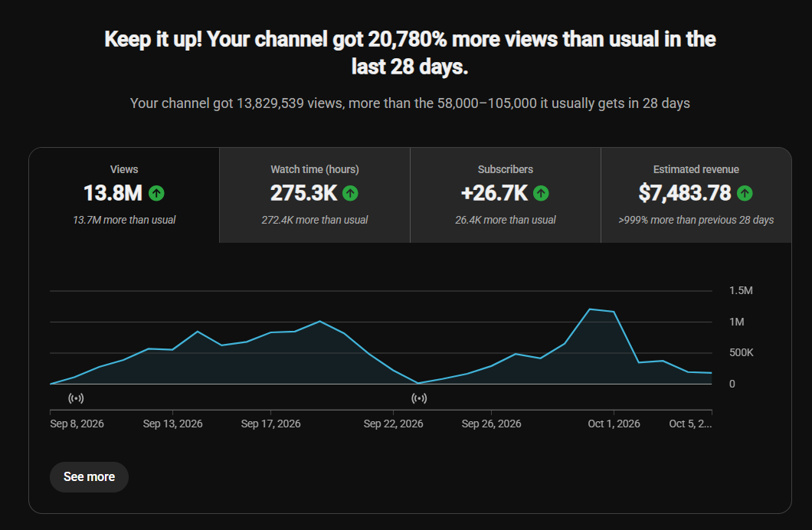Click the See more button
The width and height of the screenshot is (812, 530).
point(89,476)
